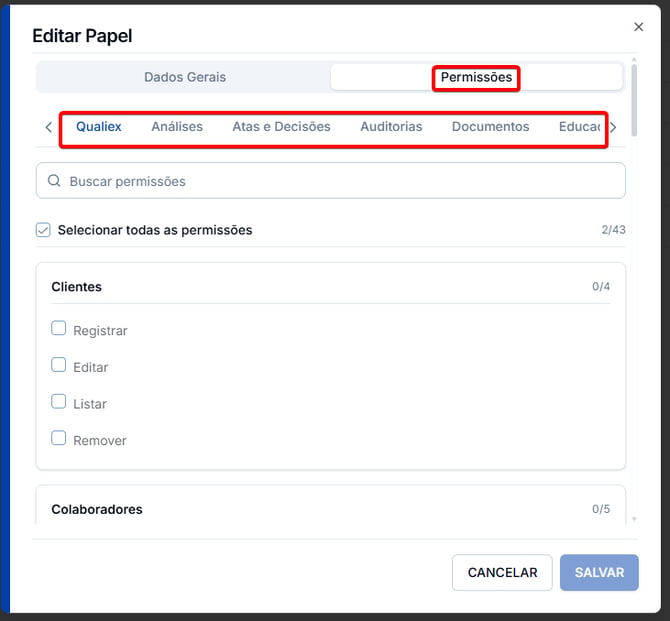
Task: Click the scrollbar down arrow
Action: coord(634,519)
